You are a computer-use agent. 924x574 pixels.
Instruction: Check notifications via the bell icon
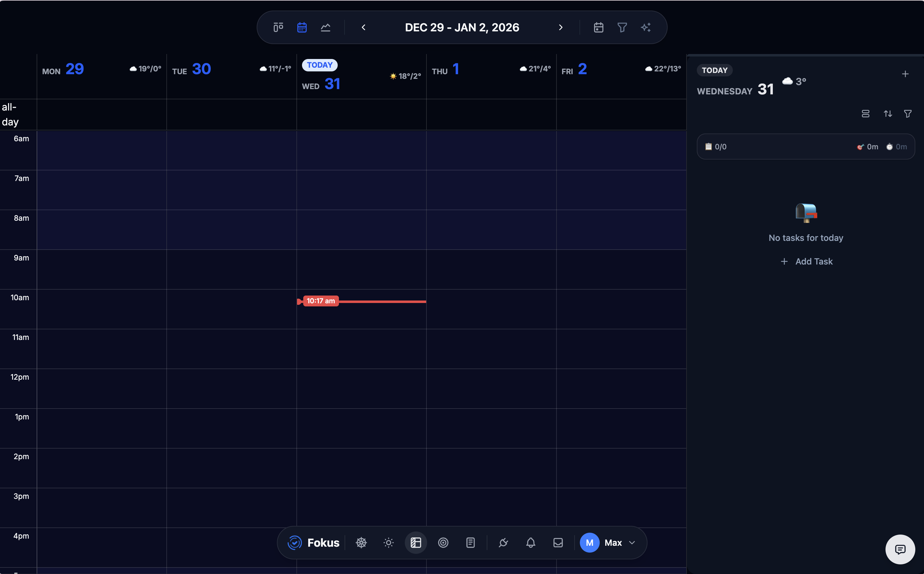(x=530, y=543)
